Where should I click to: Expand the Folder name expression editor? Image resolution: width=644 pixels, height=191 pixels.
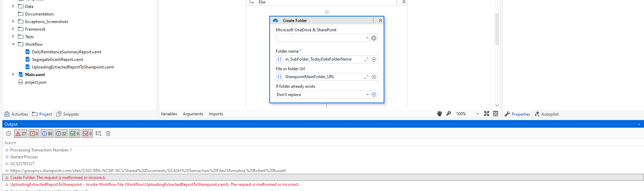tap(366, 60)
